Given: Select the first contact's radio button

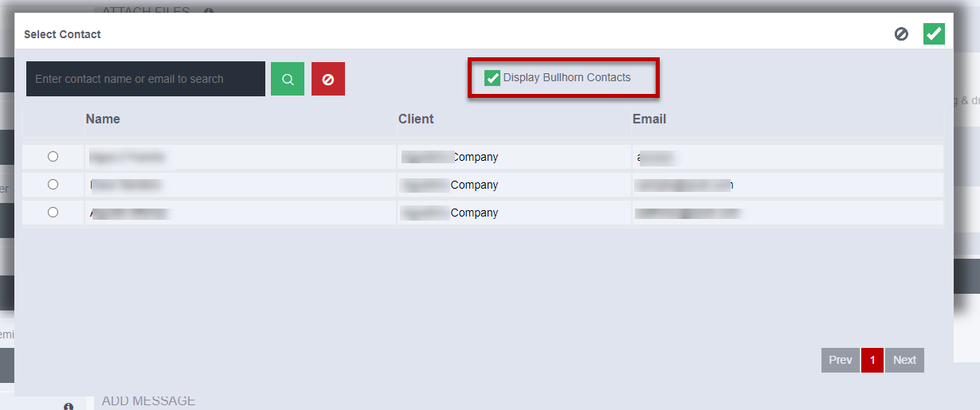Looking at the screenshot, I should (53, 157).
